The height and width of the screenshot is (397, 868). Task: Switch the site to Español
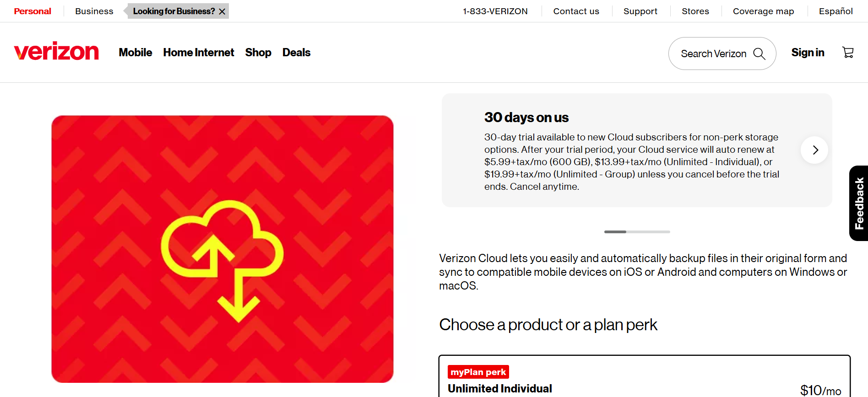[835, 11]
